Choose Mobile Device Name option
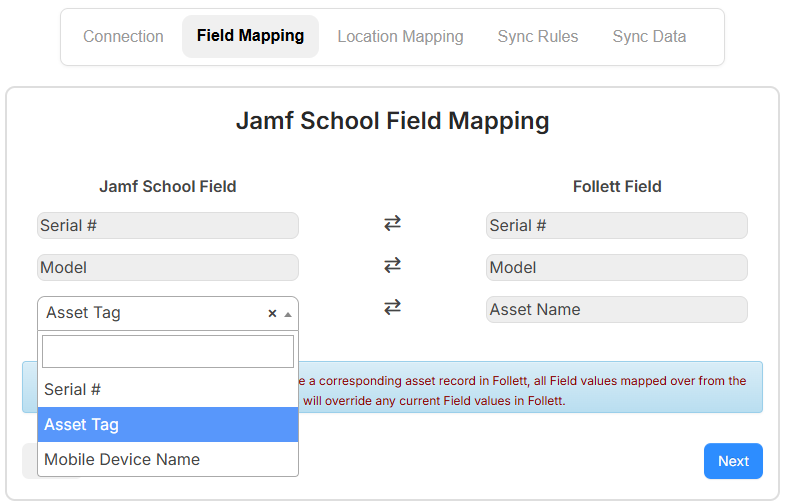Screen dimensions: 789x504 (168, 459)
